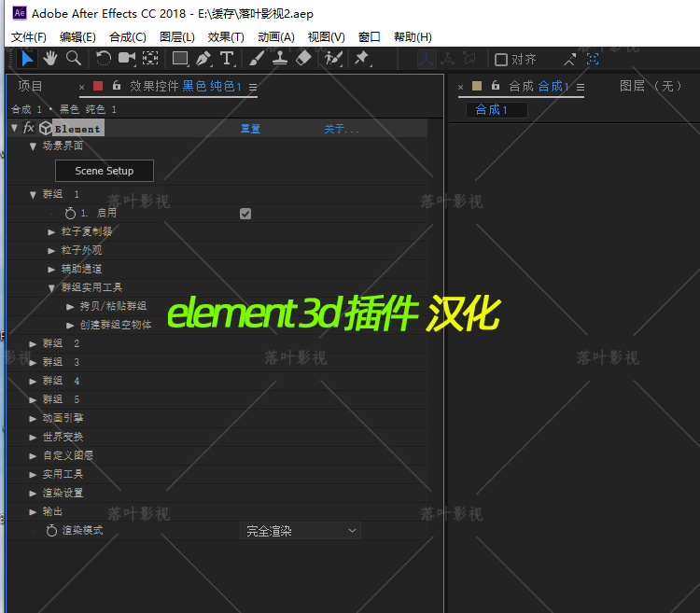The height and width of the screenshot is (613, 700).
Task: Select the Unified Camera tool
Action: [127, 59]
